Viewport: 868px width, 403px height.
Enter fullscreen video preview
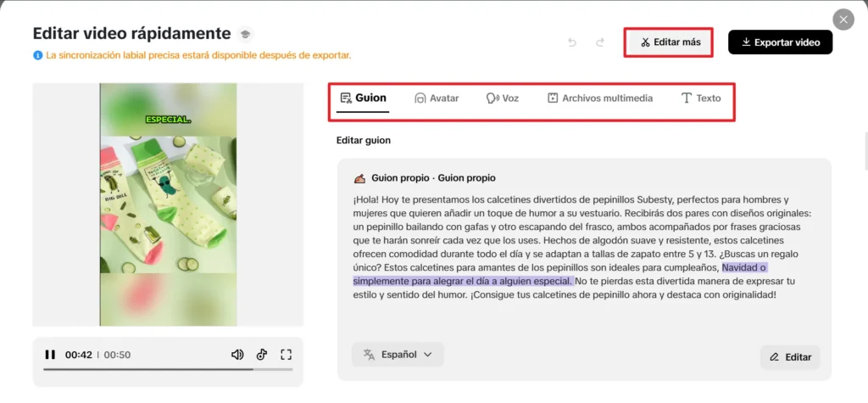[x=286, y=355]
